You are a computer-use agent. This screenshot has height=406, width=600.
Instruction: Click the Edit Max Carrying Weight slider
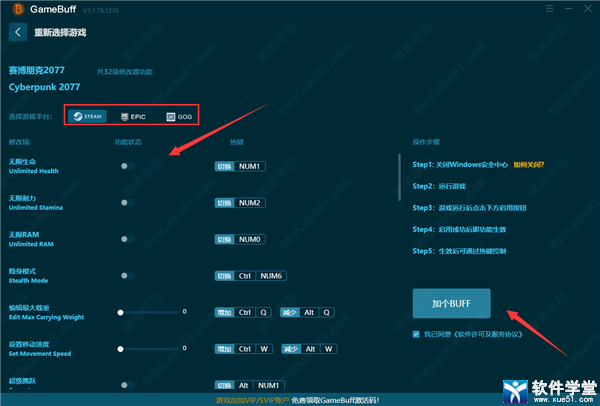[x=150, y=312]
